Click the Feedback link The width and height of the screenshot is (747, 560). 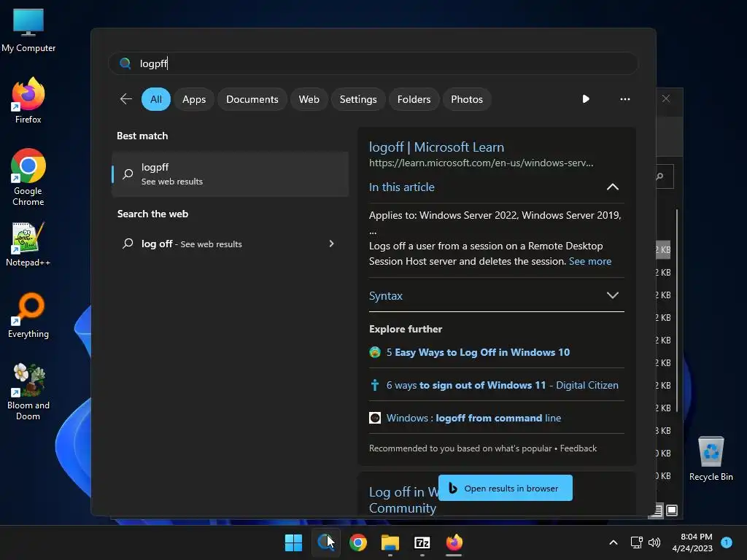(x=578, y=448)
